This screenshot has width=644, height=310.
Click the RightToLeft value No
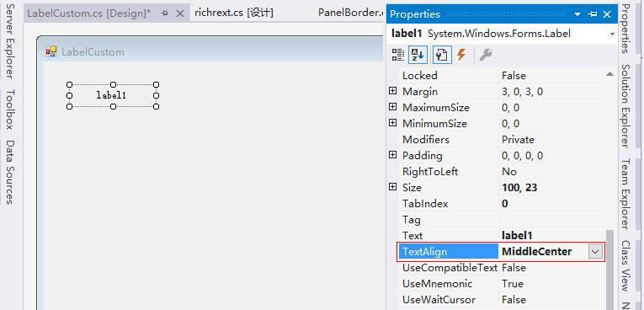coord(509,172)
